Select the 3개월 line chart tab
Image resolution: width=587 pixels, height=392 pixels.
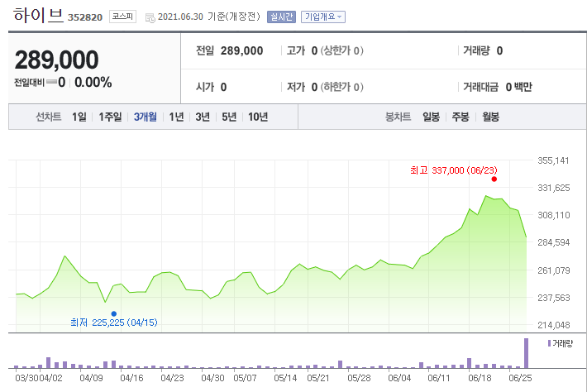click(146, 117)
